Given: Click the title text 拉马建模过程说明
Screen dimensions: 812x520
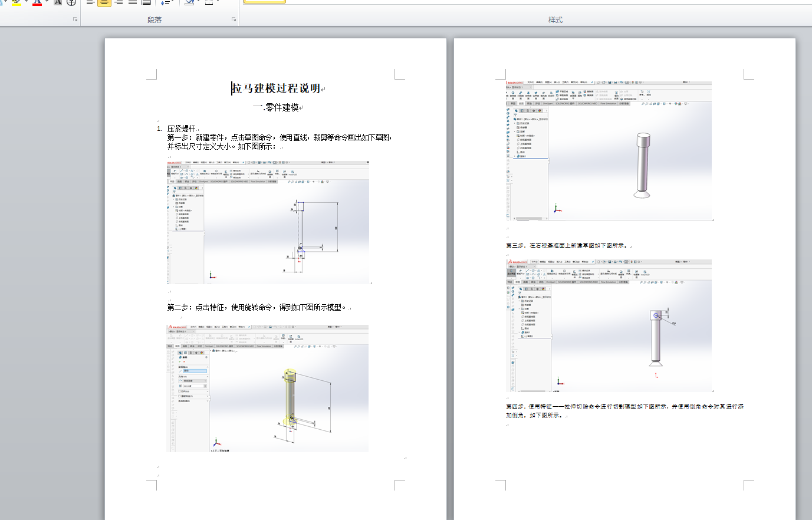Looking at the screenshot, I should (277, 88).
